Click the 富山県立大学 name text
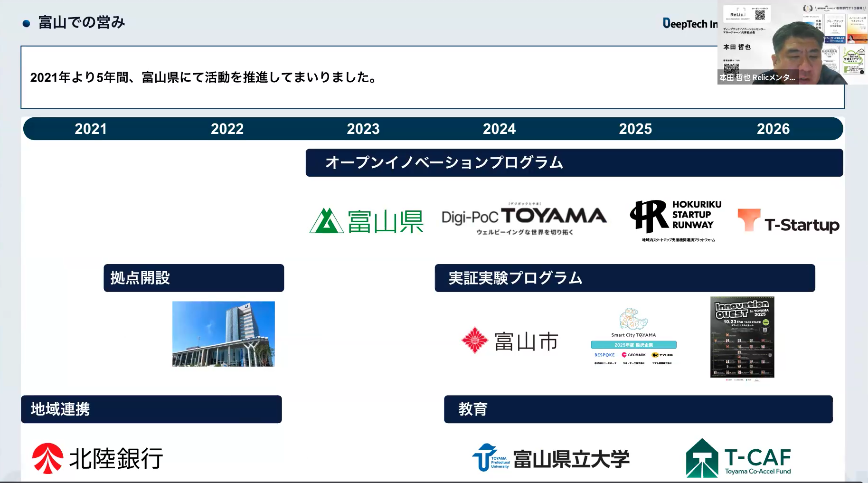 coord(572,459)
